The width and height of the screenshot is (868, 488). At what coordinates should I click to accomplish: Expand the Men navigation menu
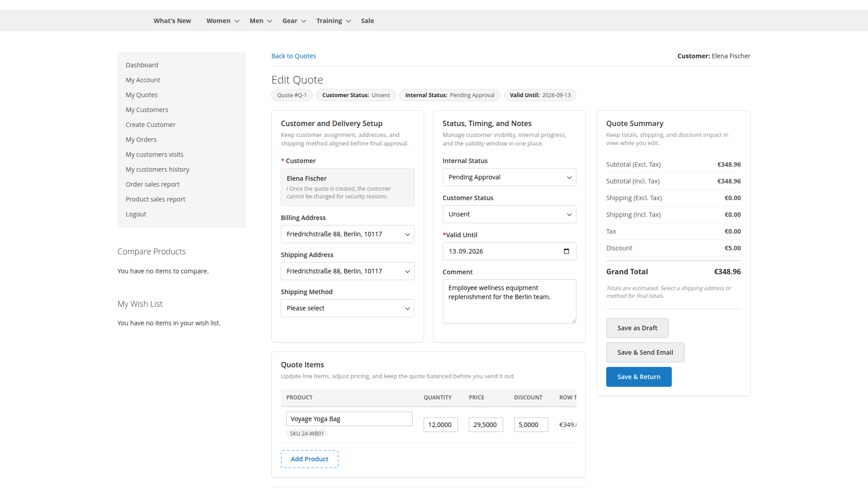coord(261,21)
